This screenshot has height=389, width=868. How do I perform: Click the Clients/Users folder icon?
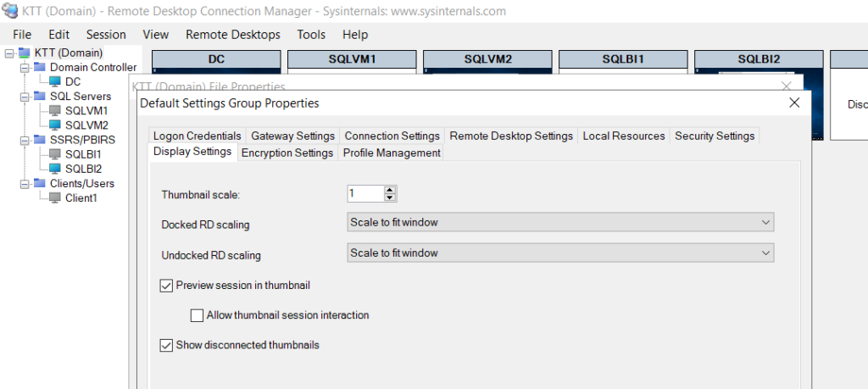tap(40, 183)
